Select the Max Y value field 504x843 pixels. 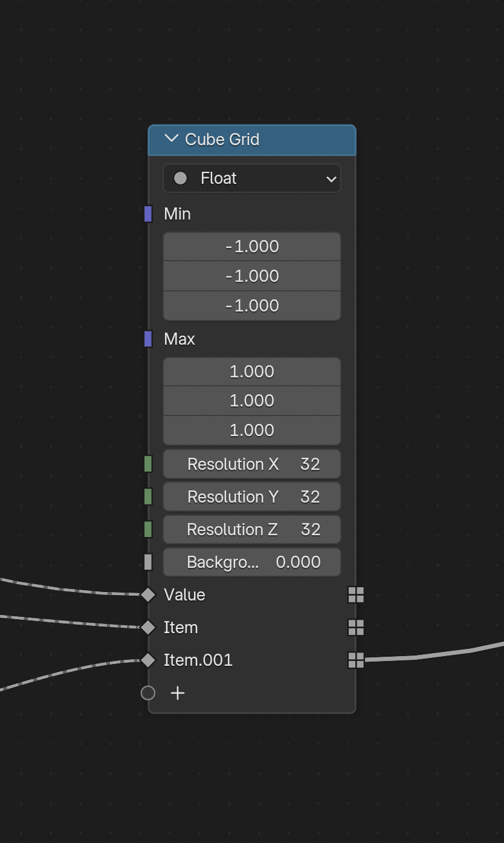(251, 401)
